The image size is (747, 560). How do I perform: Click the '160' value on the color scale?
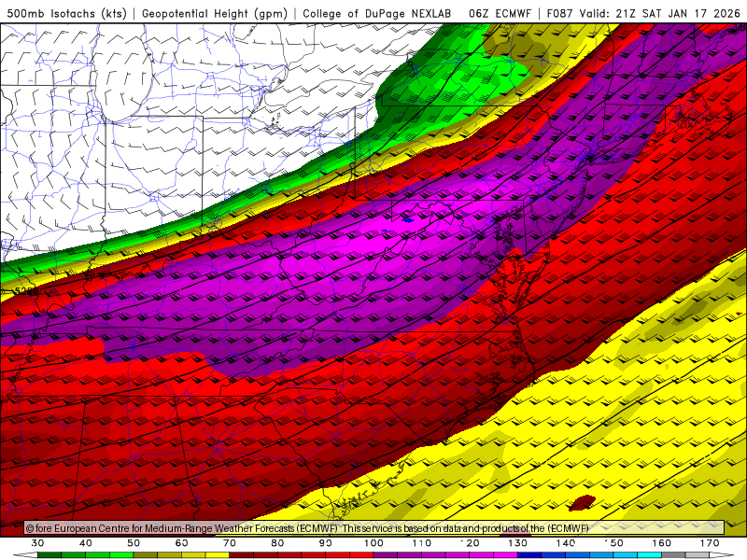pos(662,543)
